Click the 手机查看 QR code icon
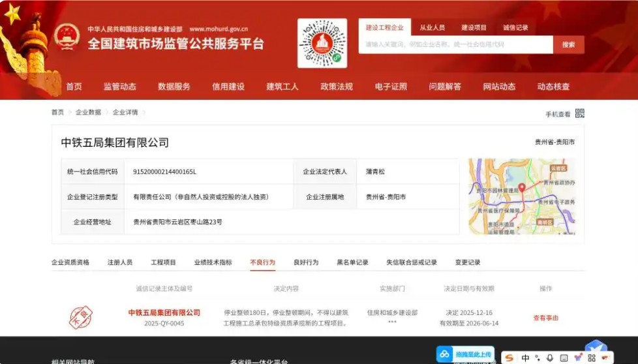The height and width of the screenshot is (364, 638). (x=580, y=114)
